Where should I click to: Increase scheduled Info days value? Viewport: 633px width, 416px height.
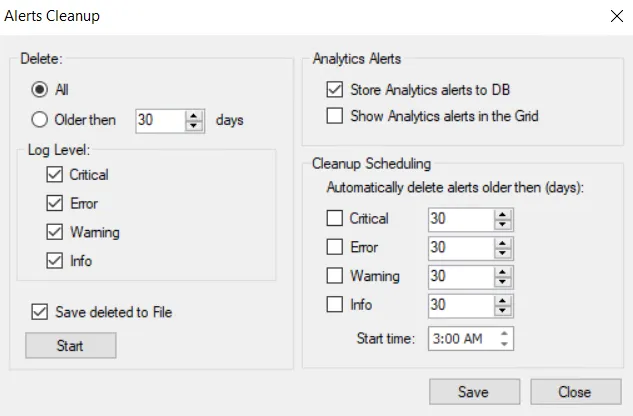click(503, 300)
